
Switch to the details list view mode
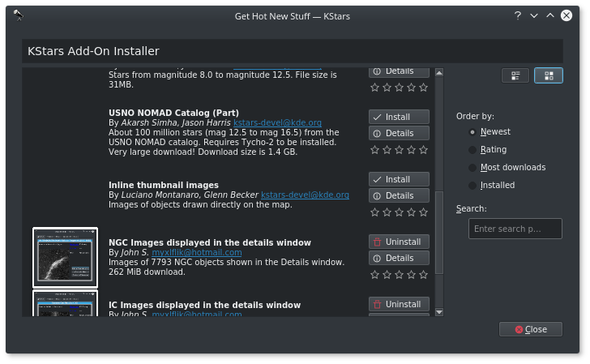(x=515, y=75)
